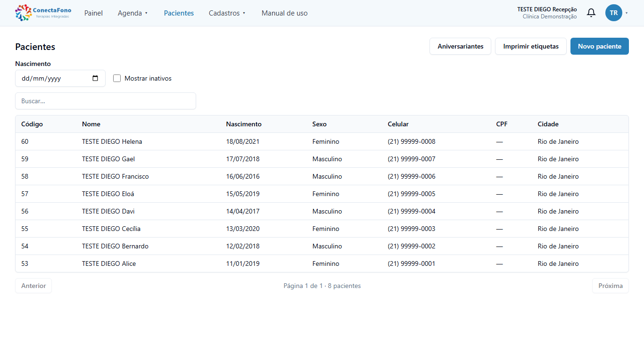Screen dimensions: 644x362
Task: Click the Nome column header
Action: (x=91, y=124)
